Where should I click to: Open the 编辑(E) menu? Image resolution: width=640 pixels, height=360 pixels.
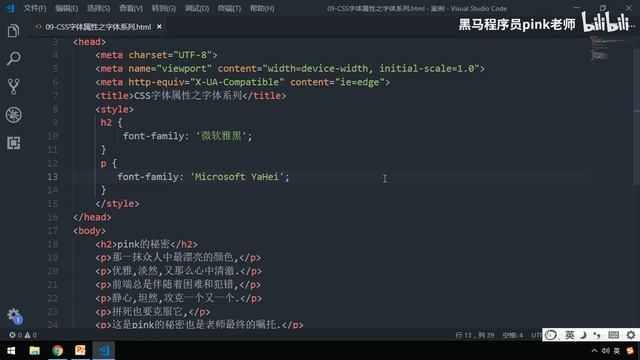point(67,8)
